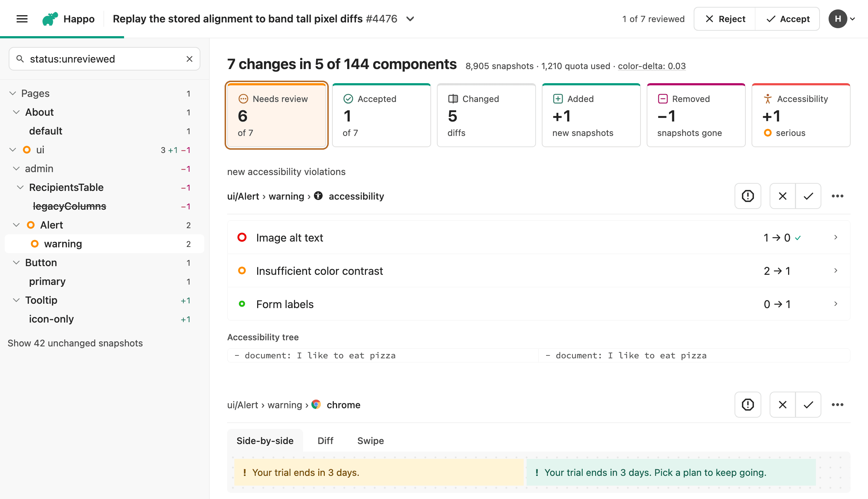Click the Happo hippo logo
Screen dimensions: 868x499
coord(50,19)
